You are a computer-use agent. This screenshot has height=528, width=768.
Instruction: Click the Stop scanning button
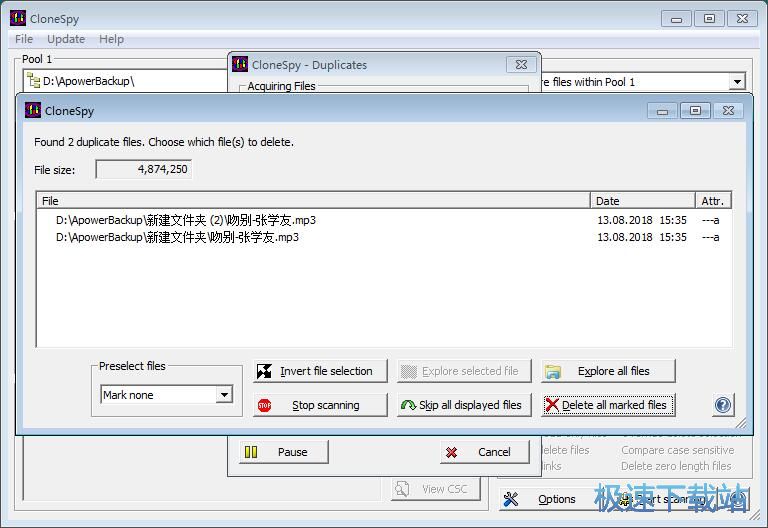[x=320, y=405]
